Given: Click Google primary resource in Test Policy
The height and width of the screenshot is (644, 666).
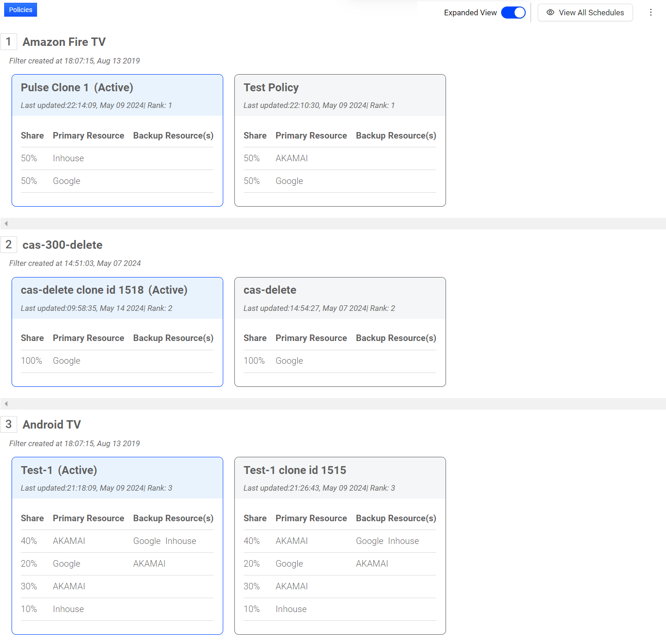Looking at the screenshot, I should coord(289,181).
